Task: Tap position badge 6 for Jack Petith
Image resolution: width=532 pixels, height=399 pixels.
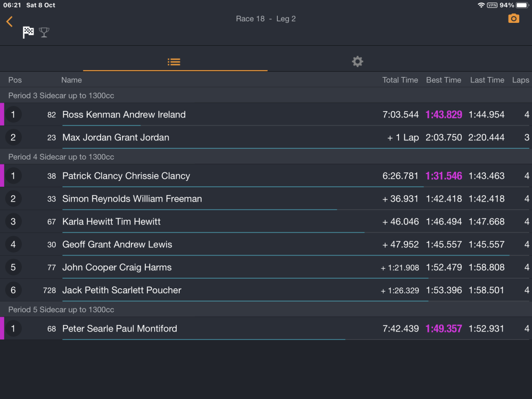Action: tap(13, 290)
